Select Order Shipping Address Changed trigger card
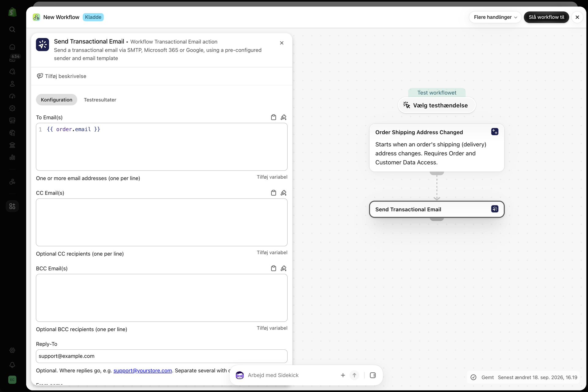Image resolution: width=588 pixels, height=392 pixels. [x=437, y=148]
